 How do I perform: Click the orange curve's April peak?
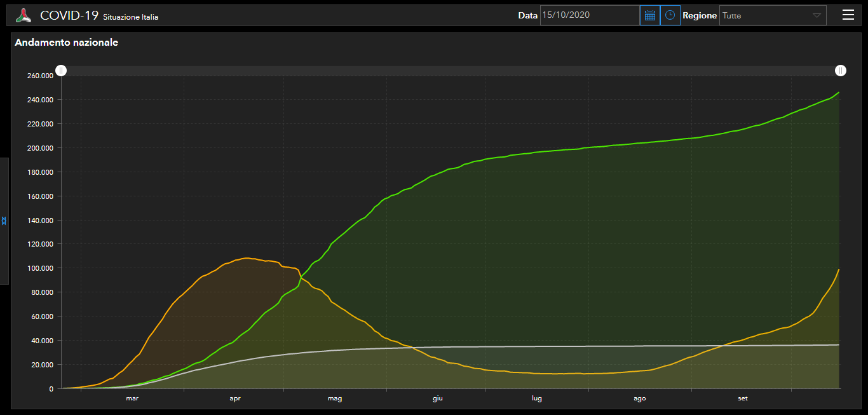(247, 258)
